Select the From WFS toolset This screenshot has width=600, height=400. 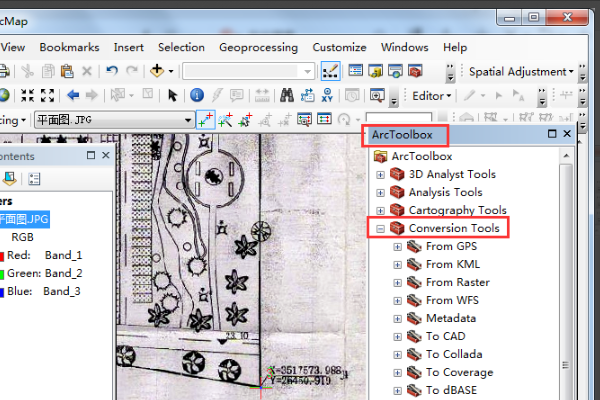pyautogui.click(x=452, y=300)
